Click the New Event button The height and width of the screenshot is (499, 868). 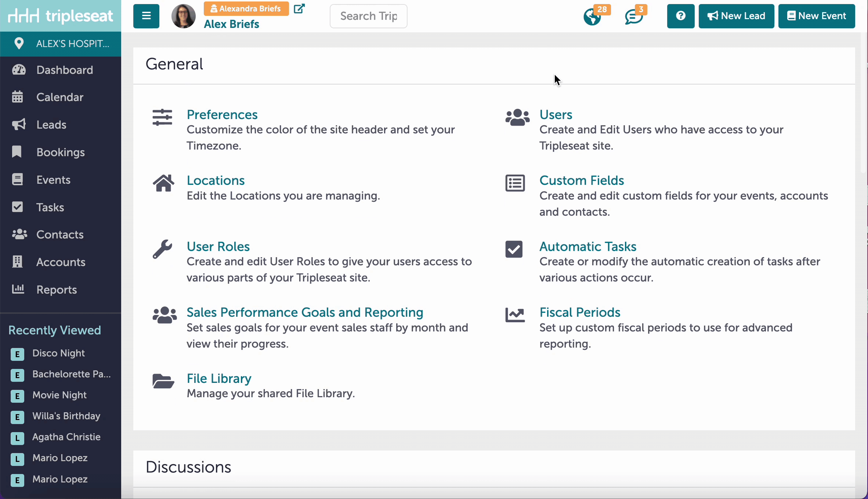coord(817,16)
